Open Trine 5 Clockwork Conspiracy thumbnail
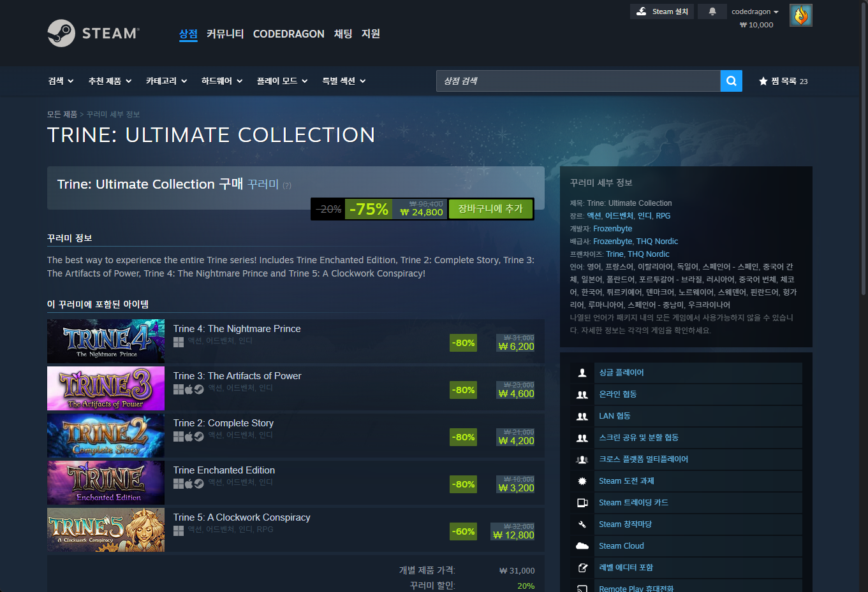This screenshot has height=592, width=868. (106, 530)
